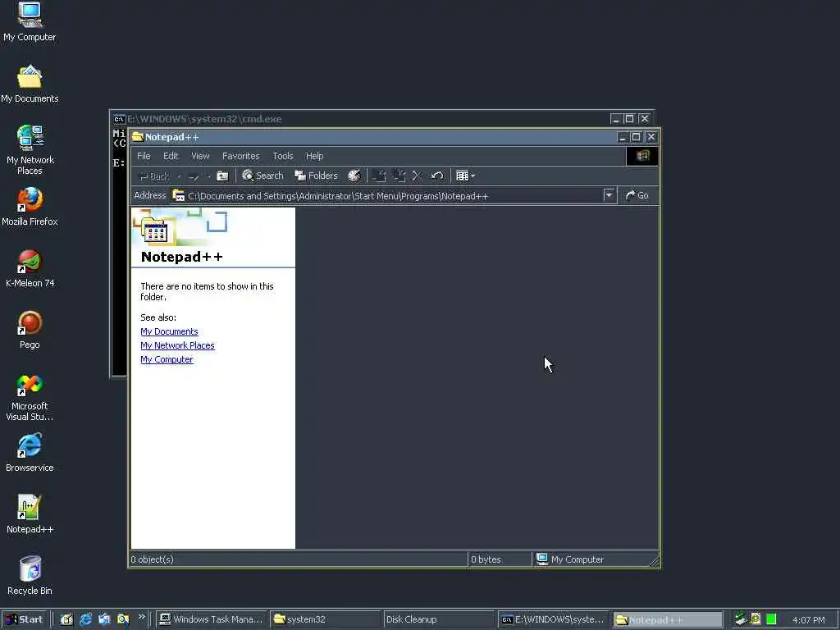Screen dimensions: 840x630
Task: Open Browservice desktop shortcut
Action: (30, 453)
